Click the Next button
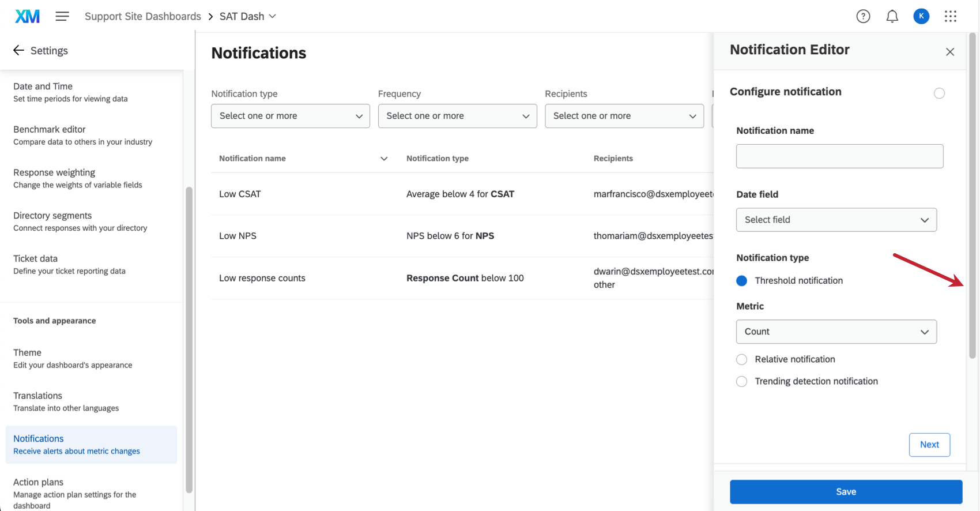This screenshot has width=980, height=511. [x=929, y=445]
